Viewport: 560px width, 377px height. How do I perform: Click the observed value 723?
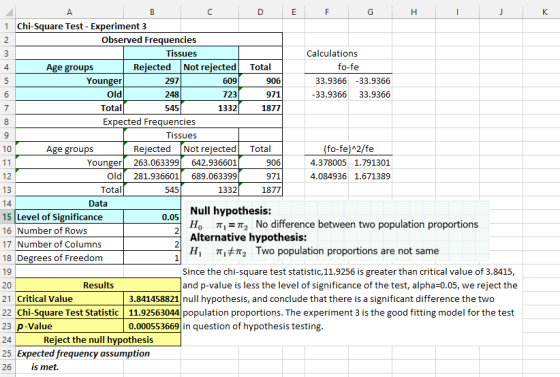[x=210, y=94]
